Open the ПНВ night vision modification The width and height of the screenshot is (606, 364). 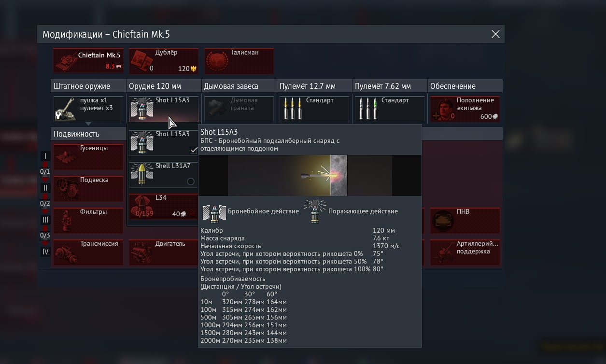point(465,221)
